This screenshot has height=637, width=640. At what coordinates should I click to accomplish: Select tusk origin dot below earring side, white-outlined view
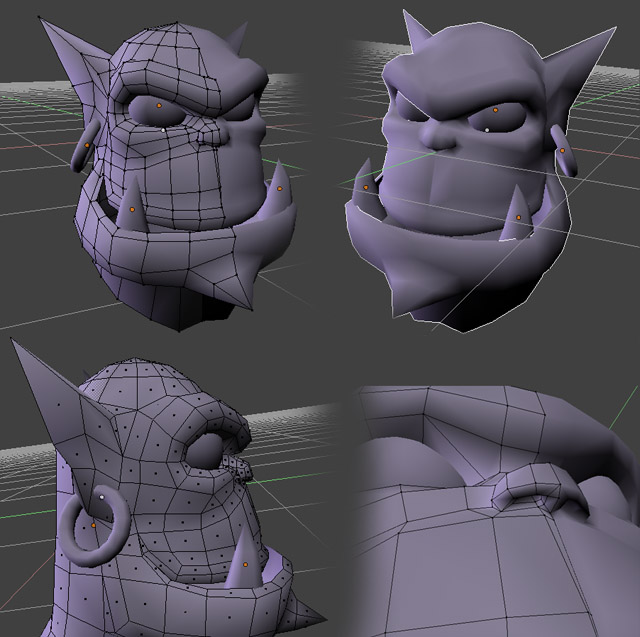(x=518, y=218)
